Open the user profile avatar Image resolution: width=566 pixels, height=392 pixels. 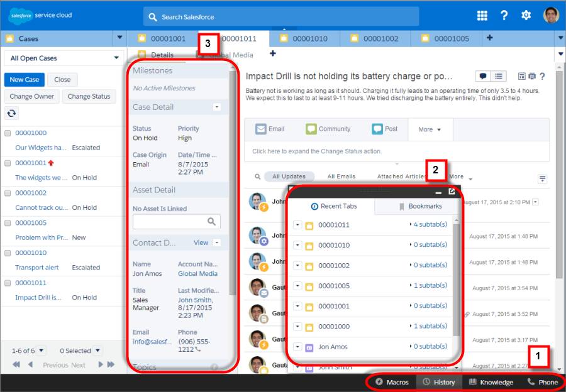(x=551, y=15)
